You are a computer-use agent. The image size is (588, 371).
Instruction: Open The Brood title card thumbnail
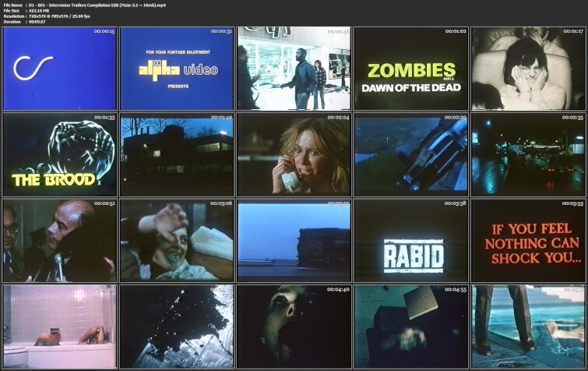click(60, 154)
